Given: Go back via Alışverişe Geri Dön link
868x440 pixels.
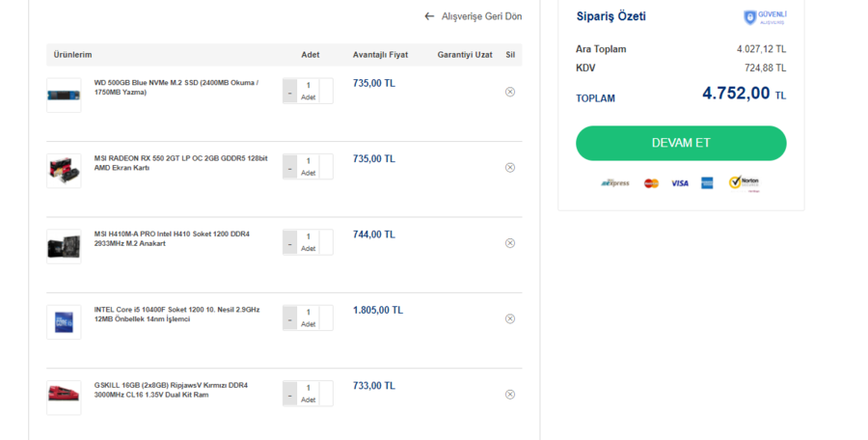Looking at the screenshot, I should tap(481, 16).
